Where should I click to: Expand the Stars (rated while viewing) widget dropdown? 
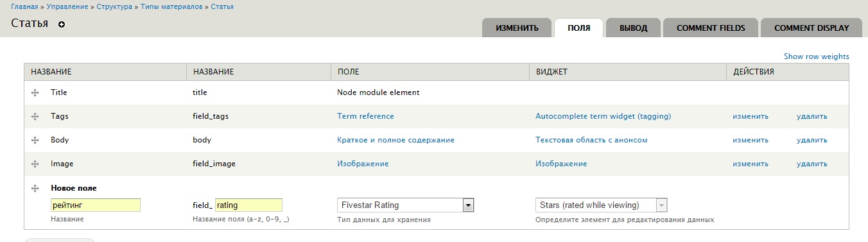point(602,205)
